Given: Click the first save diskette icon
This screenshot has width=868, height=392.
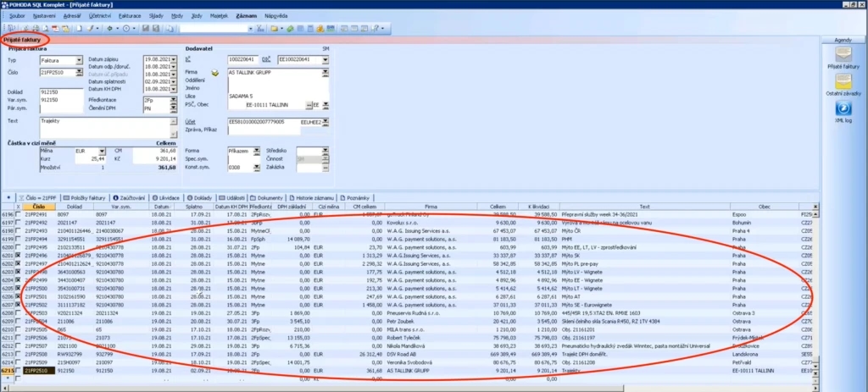Looking at the screenshot, I should (146, 28).
